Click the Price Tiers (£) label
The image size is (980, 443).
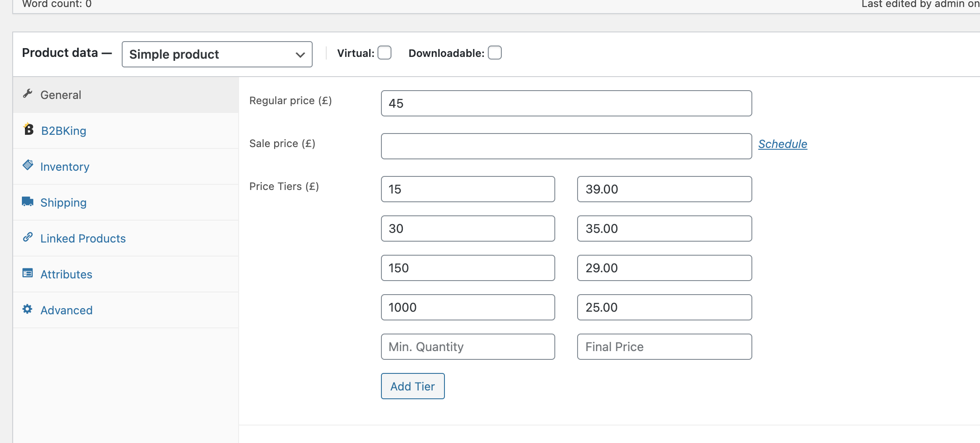(284, 186)
